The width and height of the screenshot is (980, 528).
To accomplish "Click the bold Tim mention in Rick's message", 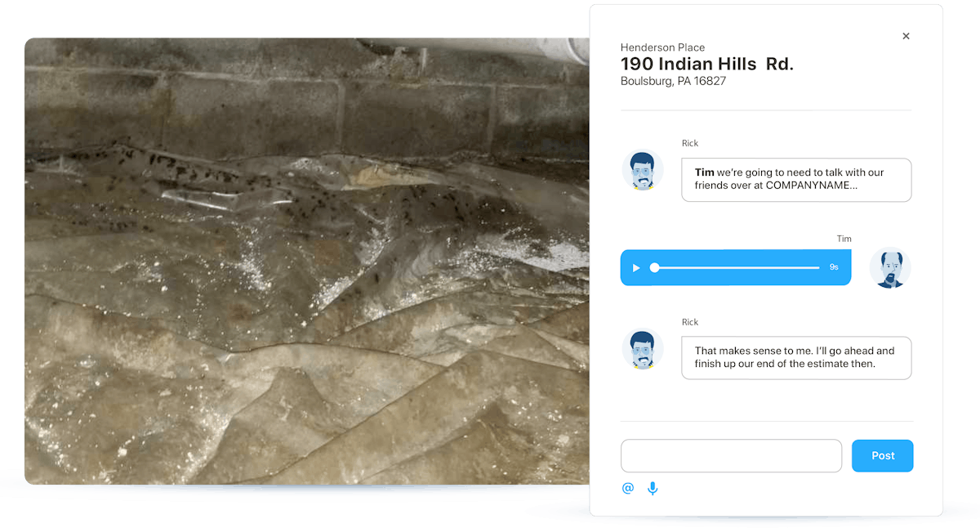I will tap(704, 172).
